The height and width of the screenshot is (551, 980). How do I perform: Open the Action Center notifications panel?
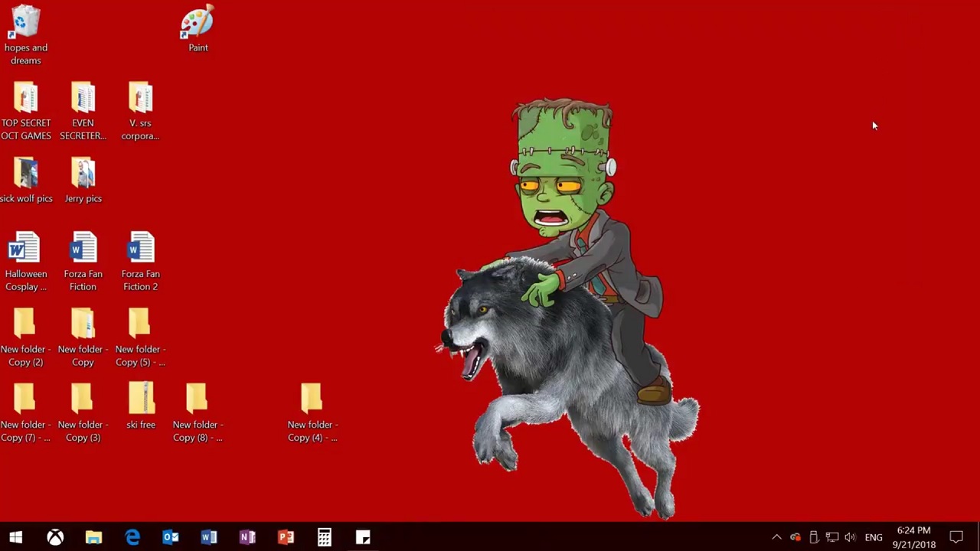[956, 537]
